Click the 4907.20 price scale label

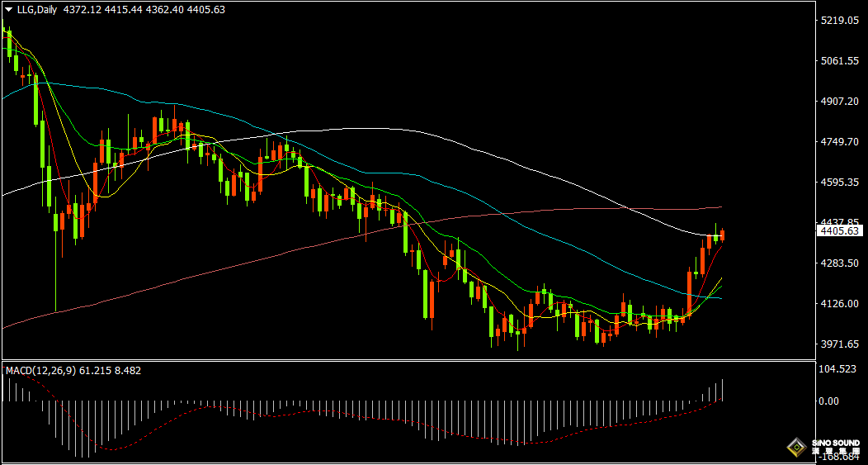pos(841,101)
